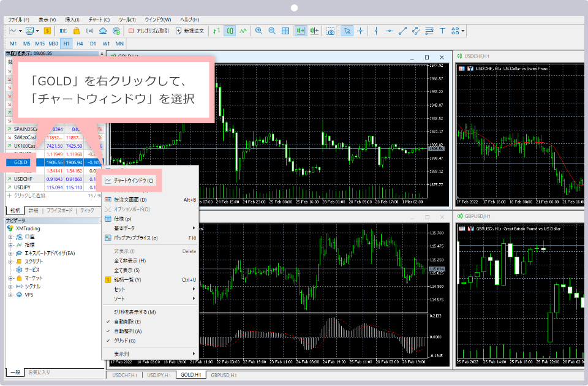Click the screenshot camera icon
This screenshot has height=386, width=588.
pos(331,31)
